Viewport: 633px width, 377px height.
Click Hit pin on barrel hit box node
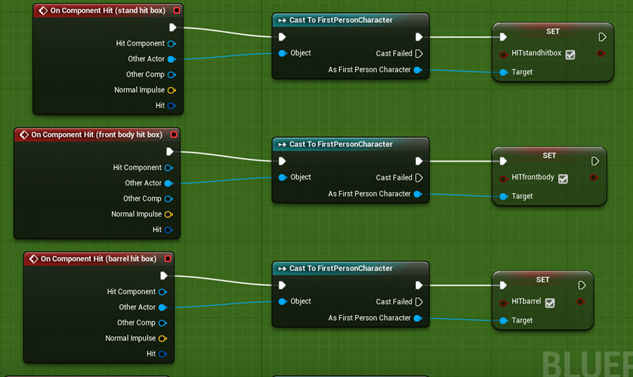[x=163, y=354]
